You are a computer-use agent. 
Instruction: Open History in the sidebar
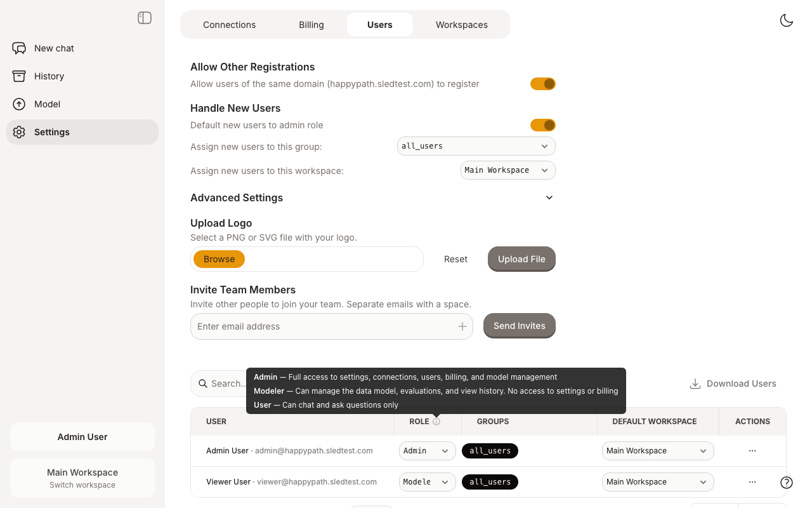[49, 76]
